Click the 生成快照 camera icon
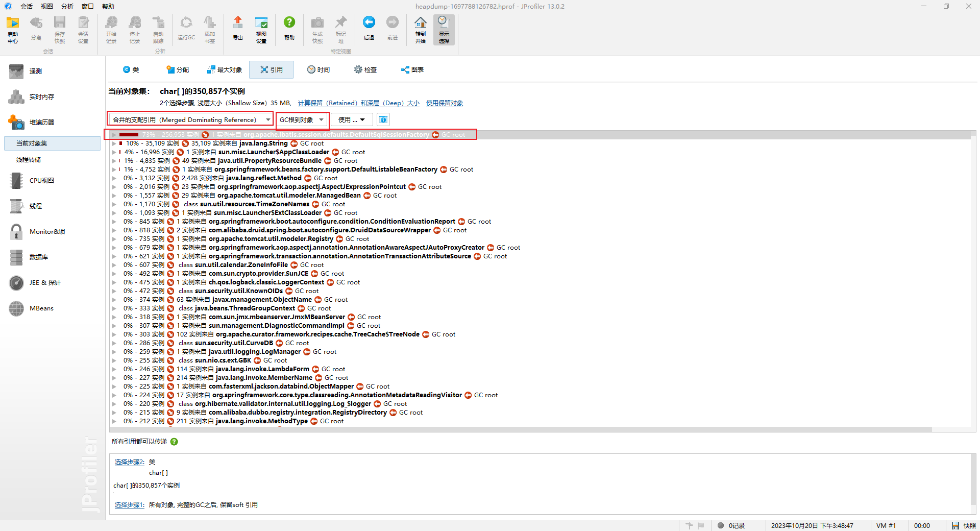Screen dimensions: 980x531 [317, 30]
